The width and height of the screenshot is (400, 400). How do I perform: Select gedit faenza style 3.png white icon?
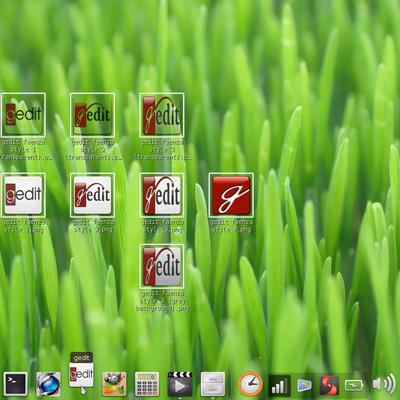coord(162,195)
